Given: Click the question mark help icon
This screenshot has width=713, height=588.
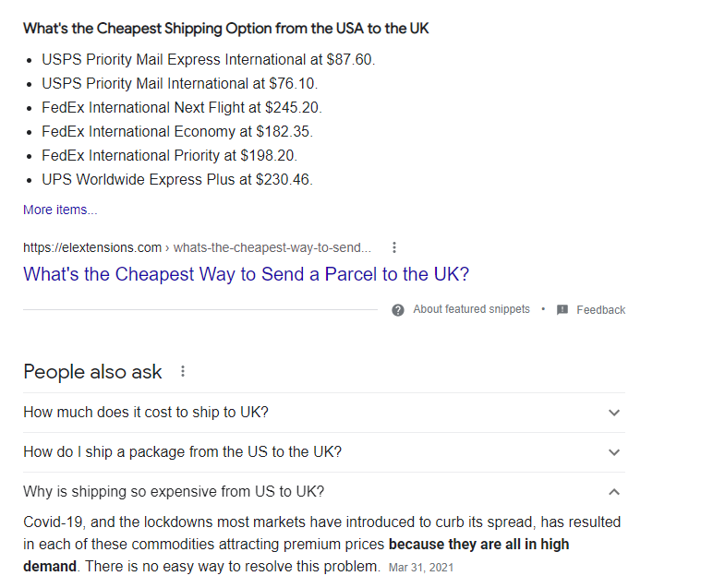Looking at the screenshot, I should pyautogui.click(x=398, y=310).
